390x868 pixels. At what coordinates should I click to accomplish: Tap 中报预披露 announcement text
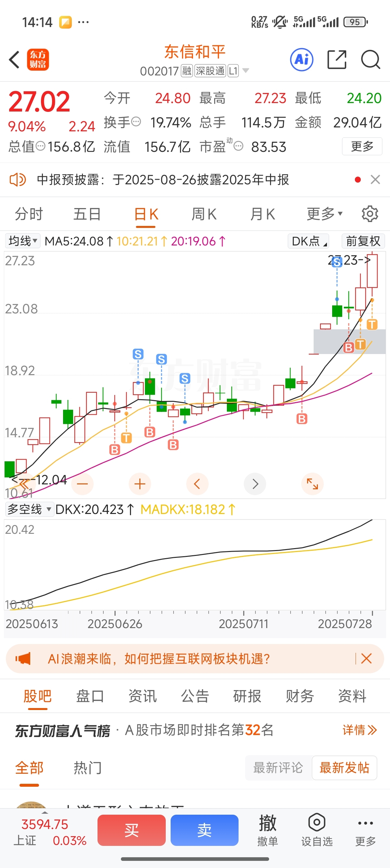coord(163,179)
